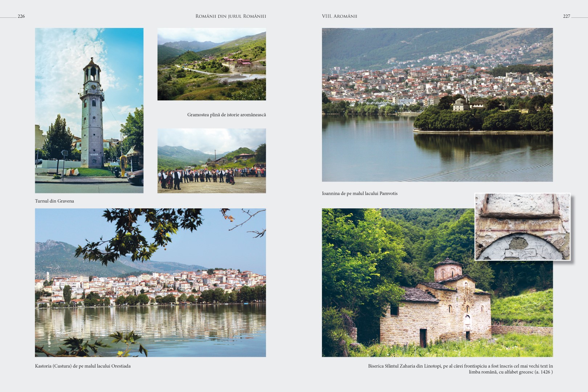
Task: Select the caption "Turnul din Gravena"
Action: 54,201
